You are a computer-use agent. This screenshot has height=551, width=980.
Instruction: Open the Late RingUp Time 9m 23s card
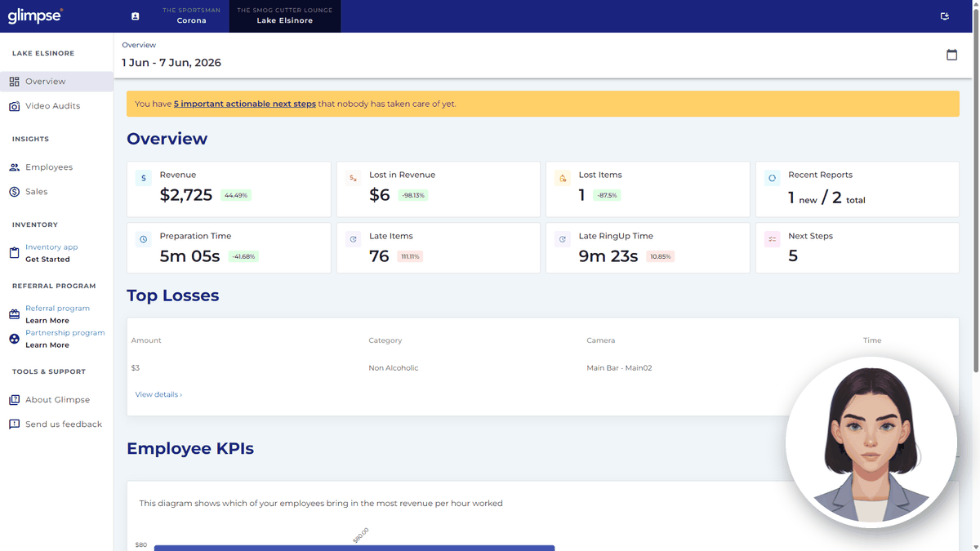[648, 247]
